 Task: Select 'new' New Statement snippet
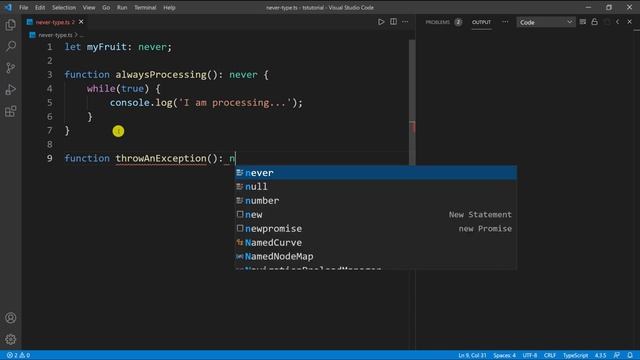[x=376, y=214]
